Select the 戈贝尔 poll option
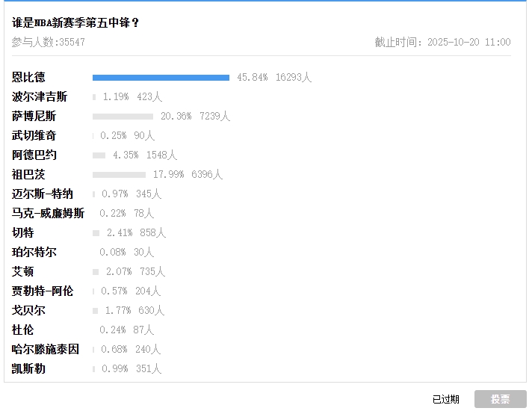The image size is (532, 414). (x=28, y=310)
